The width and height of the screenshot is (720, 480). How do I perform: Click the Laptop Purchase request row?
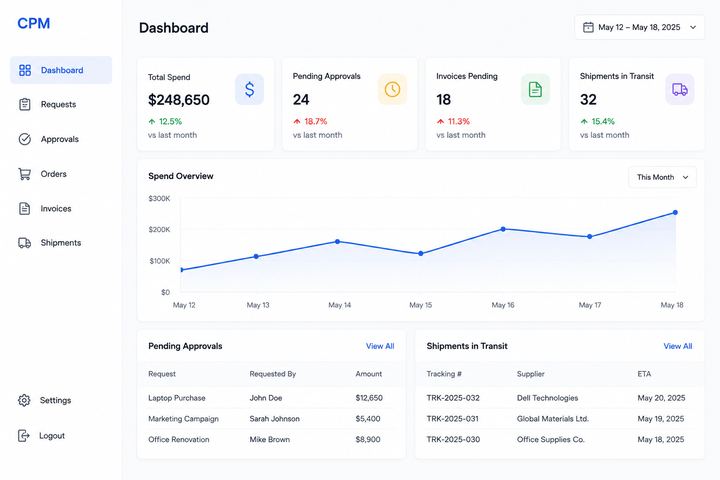pyautogui.click(x=271, y=398)
